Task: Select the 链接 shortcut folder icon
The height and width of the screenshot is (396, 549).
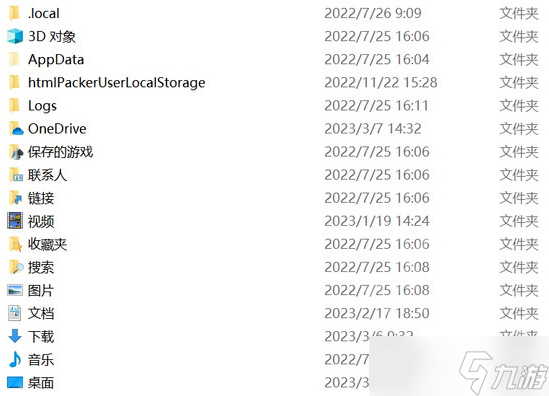Action: (15, 198)
